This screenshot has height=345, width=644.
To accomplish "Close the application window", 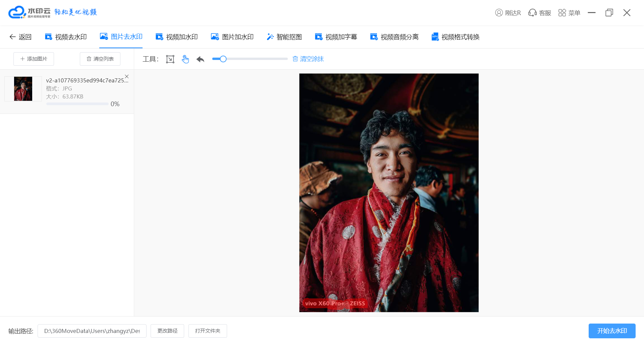I will (x=627, y=13).
